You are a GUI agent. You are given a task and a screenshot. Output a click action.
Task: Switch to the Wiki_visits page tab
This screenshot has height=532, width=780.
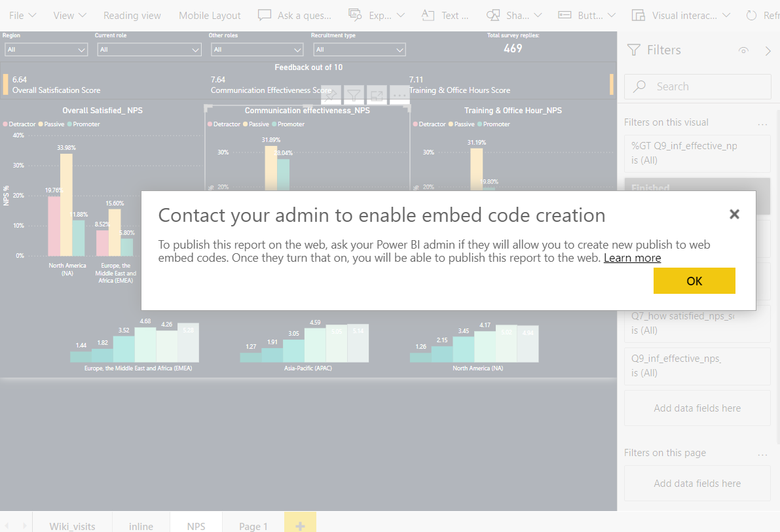click(72, 525)
